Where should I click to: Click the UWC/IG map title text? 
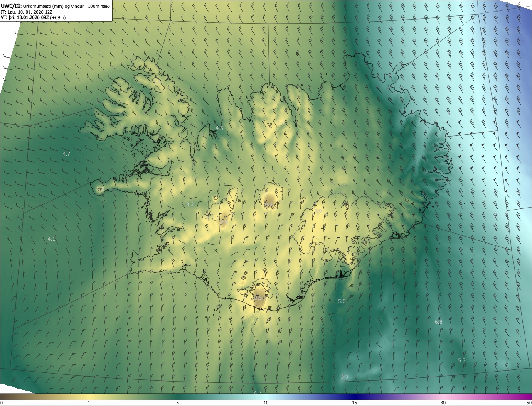(x=55, y=5)
